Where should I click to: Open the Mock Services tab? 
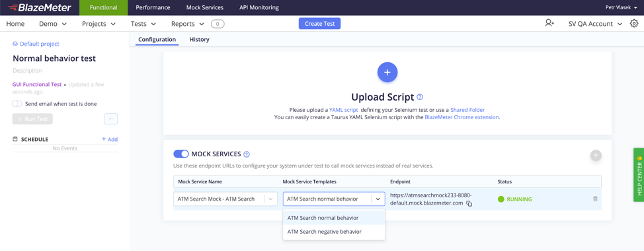click(x=204, y=7)
